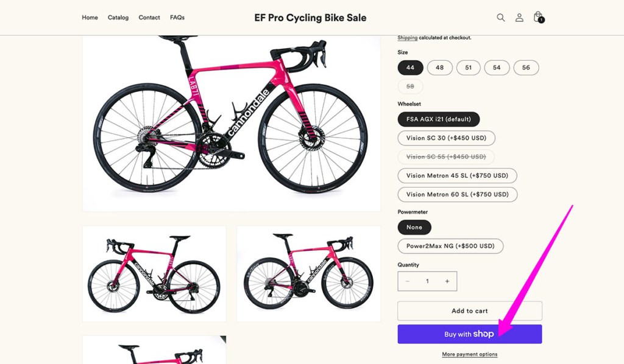The width and height of the screenshot is (624, 364).
Task: Select size 48 for the bike
Action: pos(439,68)
